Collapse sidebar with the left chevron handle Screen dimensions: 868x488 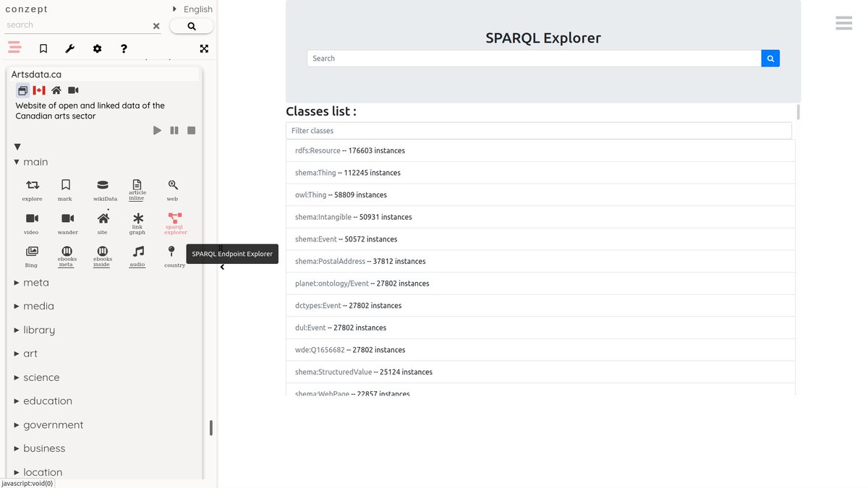[222, 267]
